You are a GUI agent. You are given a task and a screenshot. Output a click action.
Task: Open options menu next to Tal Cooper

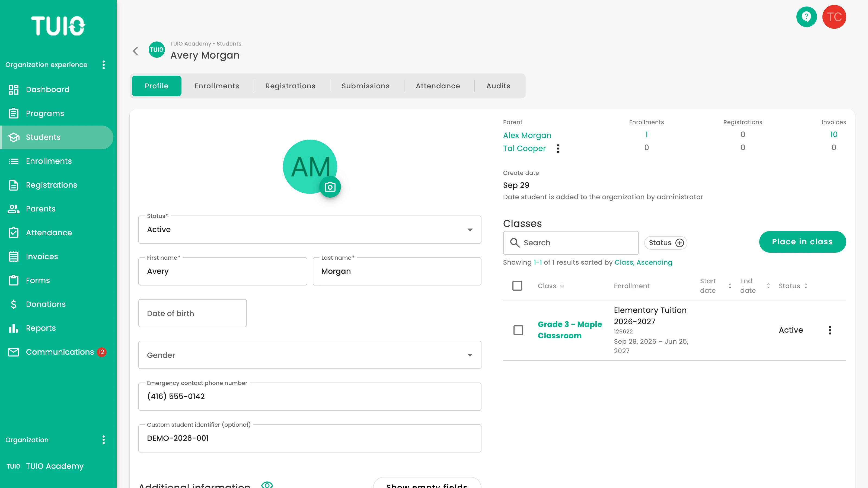coord(558,149)
